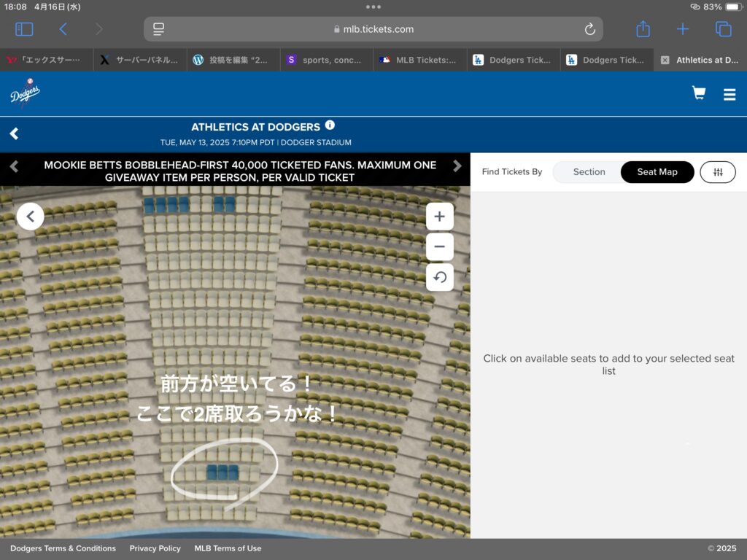
Task: Close the Athletics at D... tab
Action: coord(665,60)
